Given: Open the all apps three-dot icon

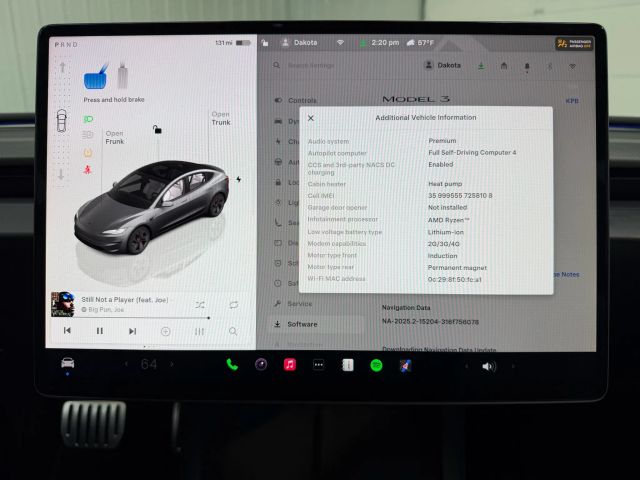Looking at the screenshot, I should [319, 365].
